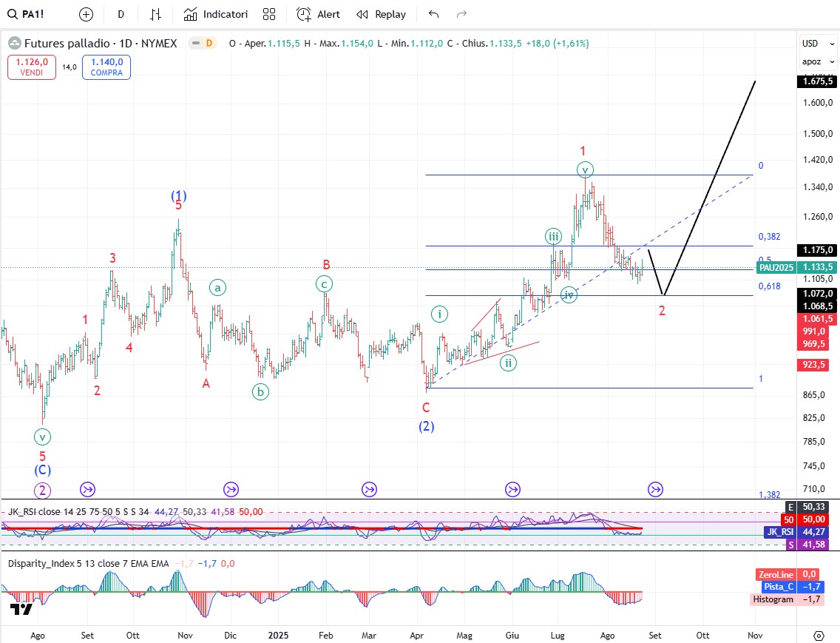This screenshot has width=840, height=643.
Task: Open the USD currency dropdown
Action: pos(818,44)
